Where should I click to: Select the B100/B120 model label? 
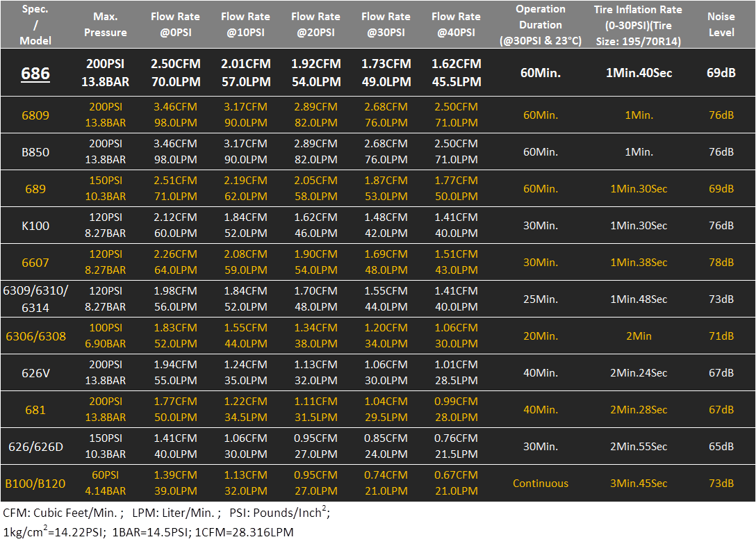[35, 484]
